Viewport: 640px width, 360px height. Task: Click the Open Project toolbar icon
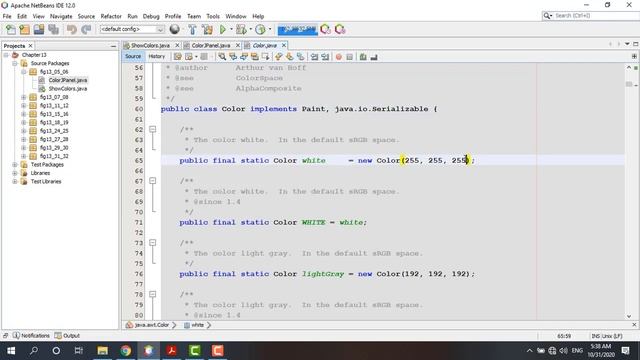click(39, 29)
